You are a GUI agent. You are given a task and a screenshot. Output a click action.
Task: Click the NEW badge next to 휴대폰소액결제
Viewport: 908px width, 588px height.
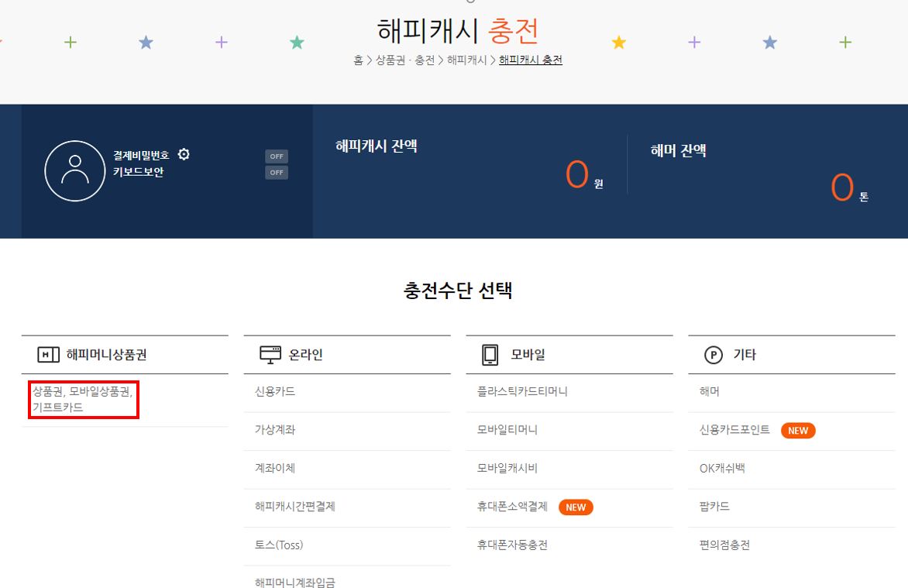point(576,507)
